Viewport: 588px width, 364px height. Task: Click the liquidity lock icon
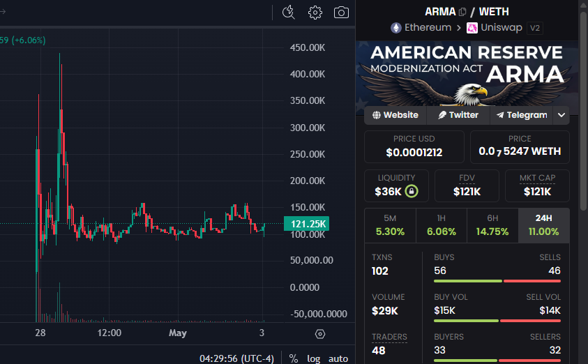coord(412,191)
